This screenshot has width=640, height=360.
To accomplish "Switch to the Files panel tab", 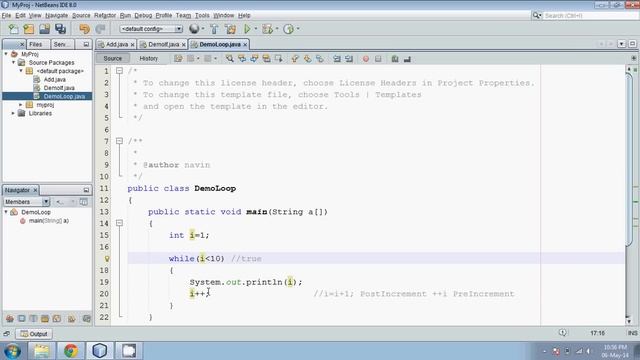I will (36, 44).
